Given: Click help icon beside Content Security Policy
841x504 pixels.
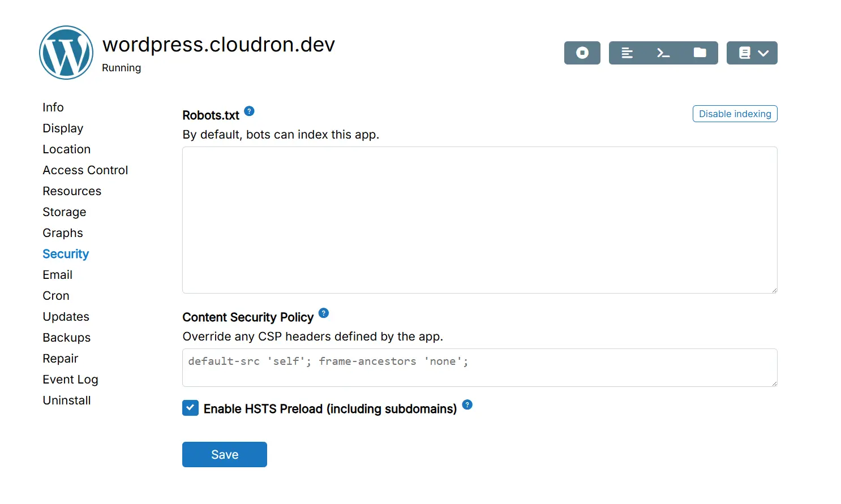Looking at the screenshot, I should tap(324, 313).
